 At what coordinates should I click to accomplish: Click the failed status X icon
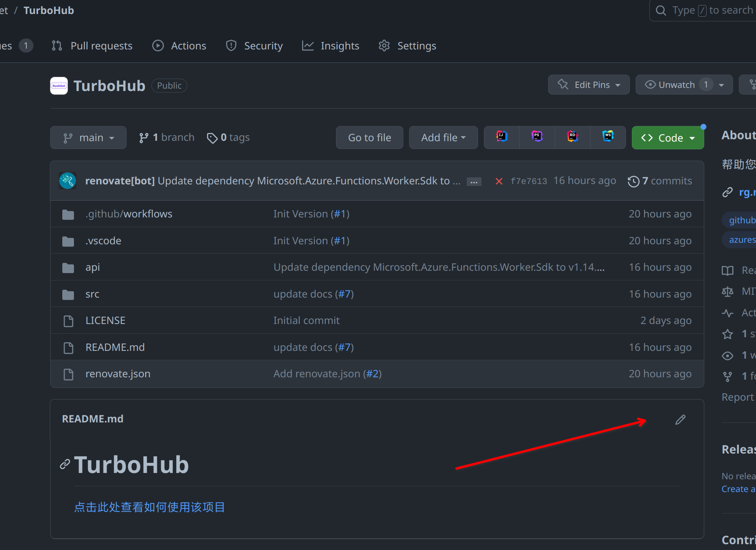coord(499,181)
